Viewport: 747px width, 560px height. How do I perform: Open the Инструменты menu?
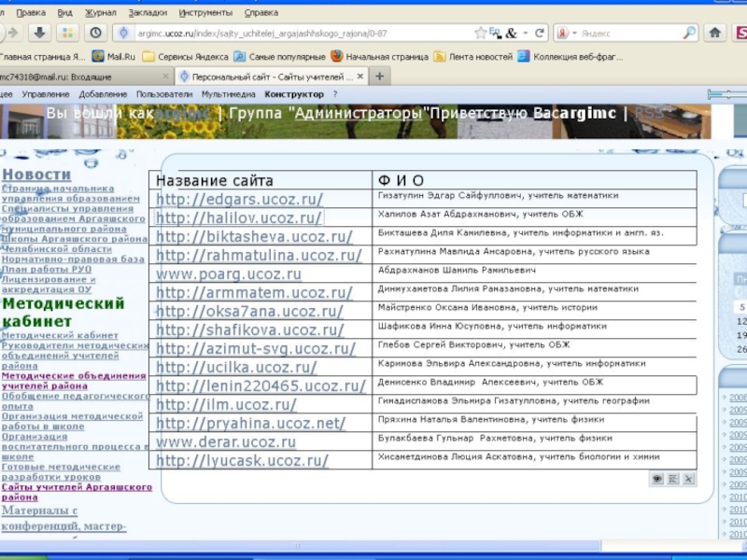coord(205,13)
